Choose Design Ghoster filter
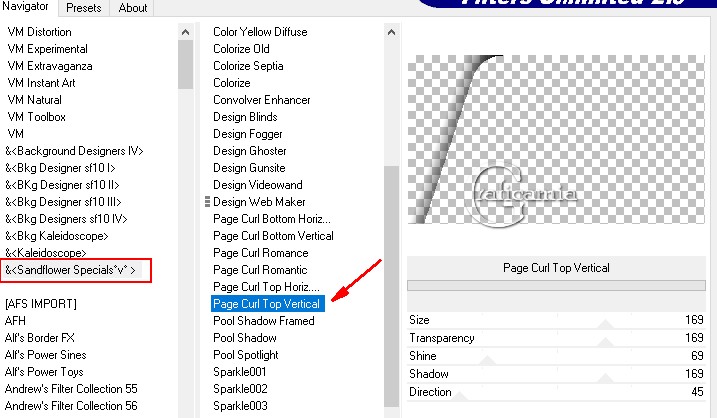Image resolution: width=717 pixels, height=418 pixels. [x=250, y=151]
